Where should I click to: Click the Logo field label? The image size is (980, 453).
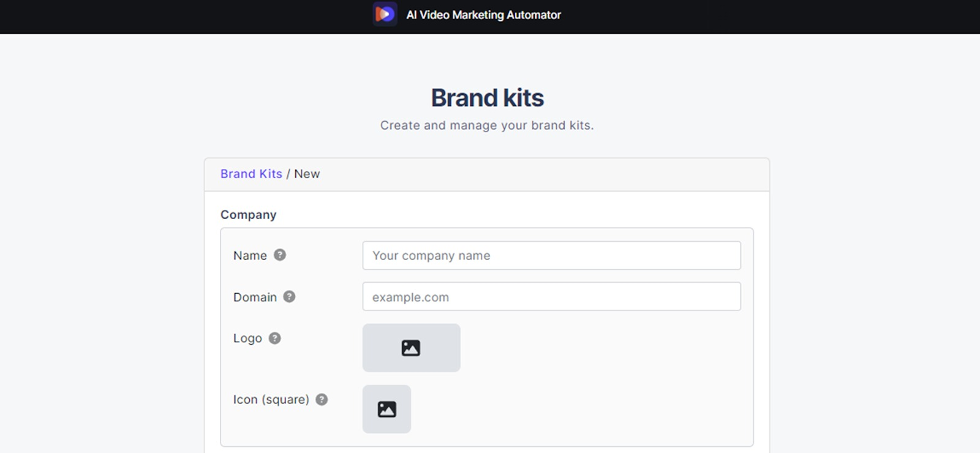247,339
